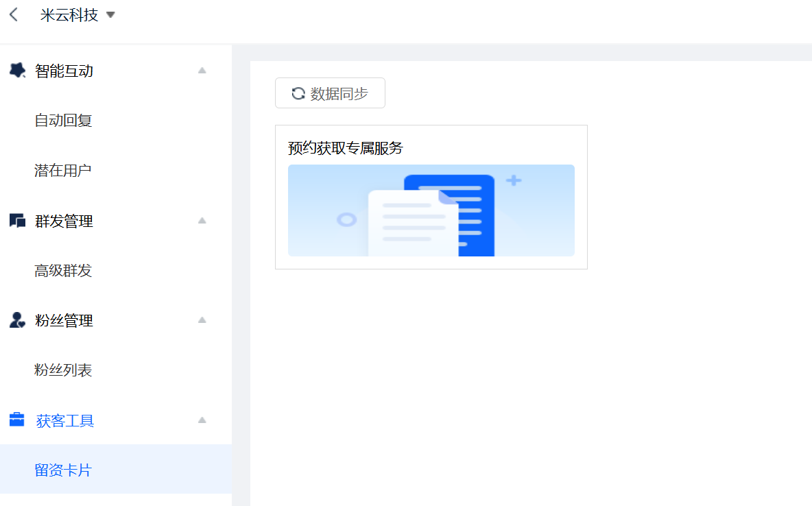The height and width of the screenshot is (506, 812).
Task: Open the 粉丝列表 page
Action: coord(63,370)
